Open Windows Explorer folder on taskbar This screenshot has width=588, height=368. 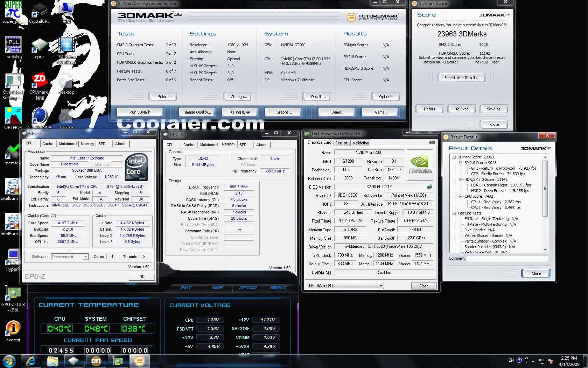(x=52, y=361)
